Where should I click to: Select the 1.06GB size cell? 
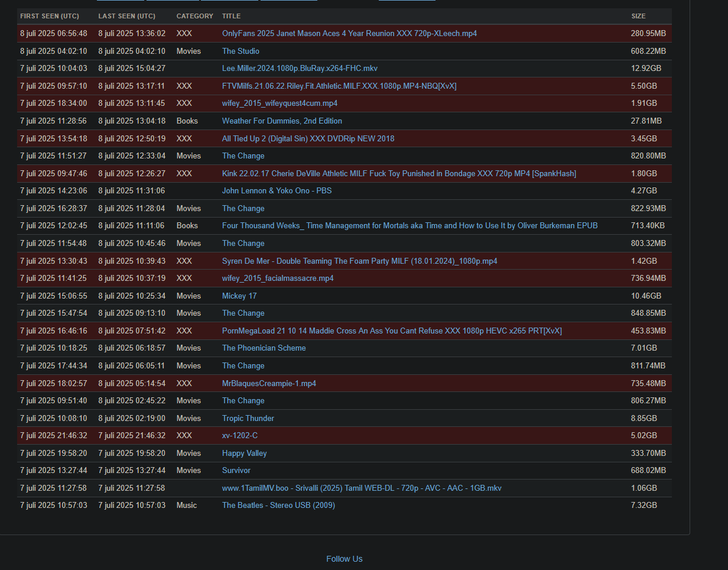643,488
